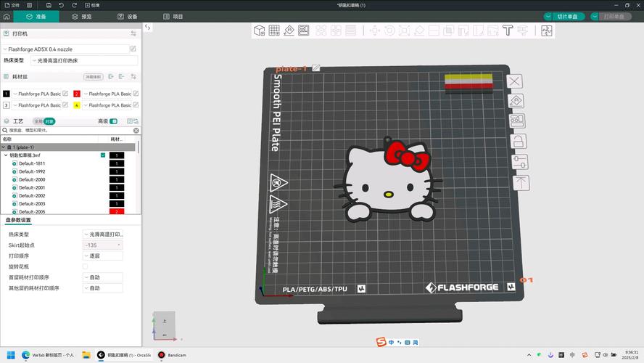The image size is (644, 363).
Task: Open the top bed type (热床类型) dropdown
Action: coord(85,60)
